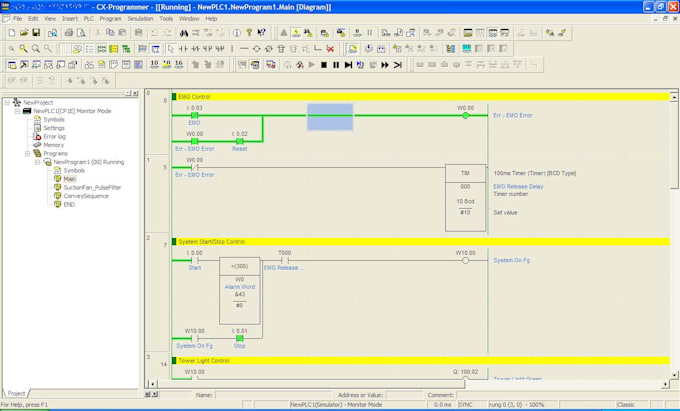Stop the simulation with square icon
Image resolution: width=680 pixels, height=411 pixels.
click(x=324, y=65)
